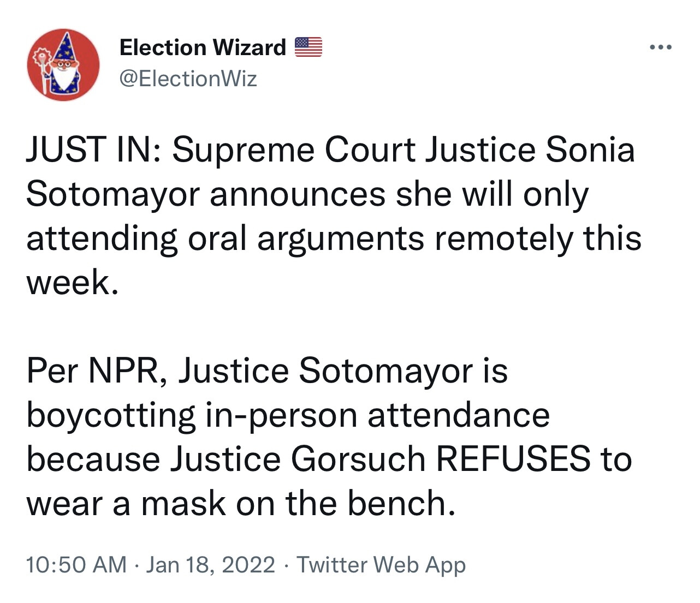Click the Election Wizard display name
Image resolution: width=700 pixels, height=603 pixels.
[x=203, y=47]
